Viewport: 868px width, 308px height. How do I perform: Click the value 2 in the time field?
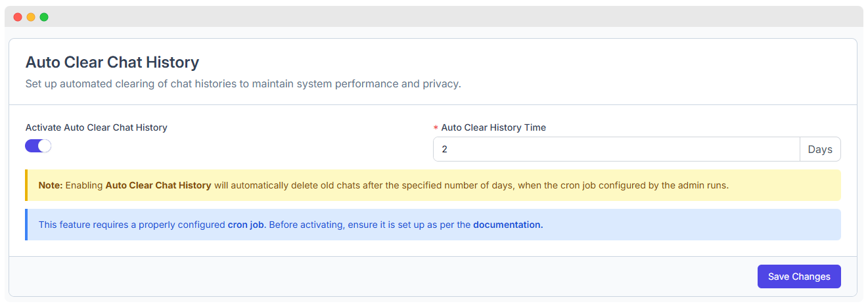(444, 149)
